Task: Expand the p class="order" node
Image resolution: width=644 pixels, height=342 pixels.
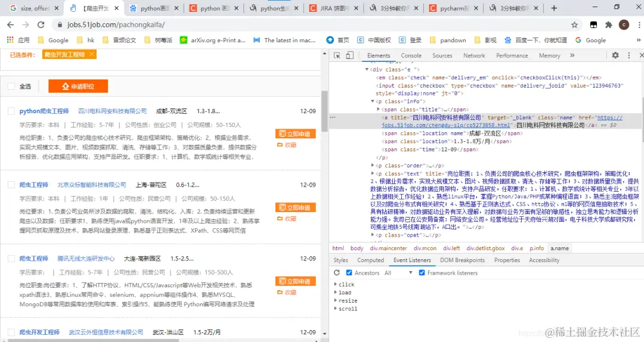Action: point(373,166)
